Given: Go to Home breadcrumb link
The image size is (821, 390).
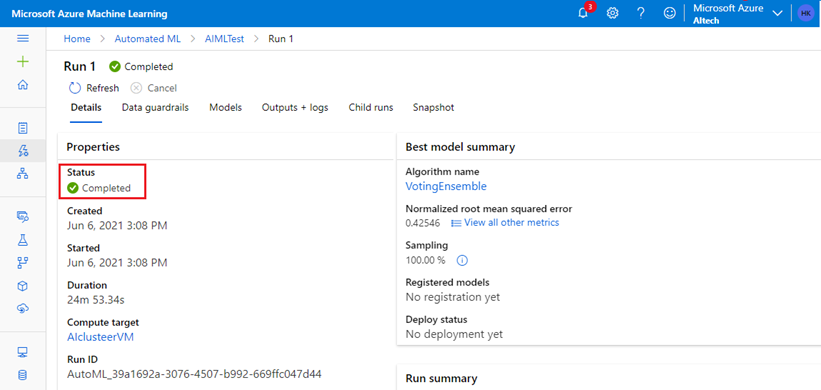Looking at the screenshot, I should coord(77,39).
